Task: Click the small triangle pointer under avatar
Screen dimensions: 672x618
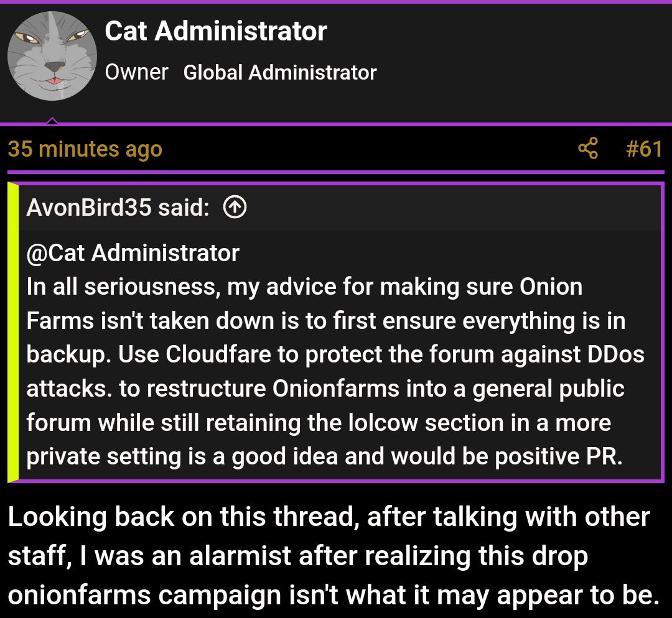Action: click(x=52, y=121)
